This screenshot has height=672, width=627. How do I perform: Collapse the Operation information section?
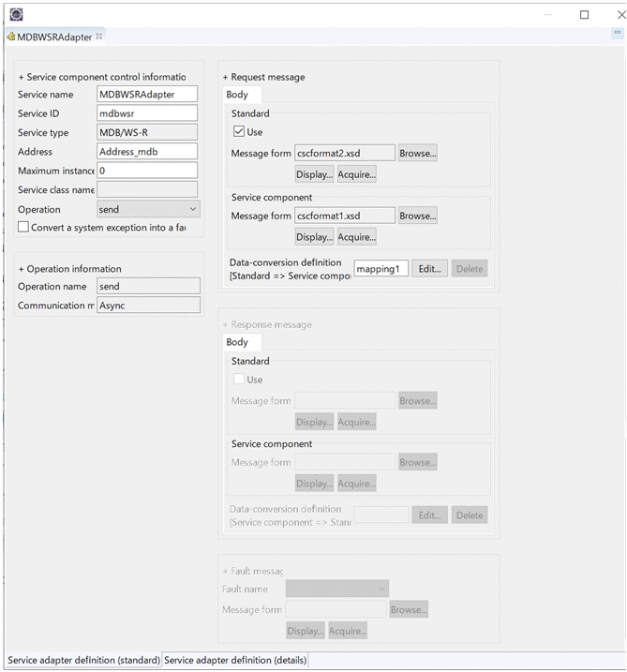[21, 269]
